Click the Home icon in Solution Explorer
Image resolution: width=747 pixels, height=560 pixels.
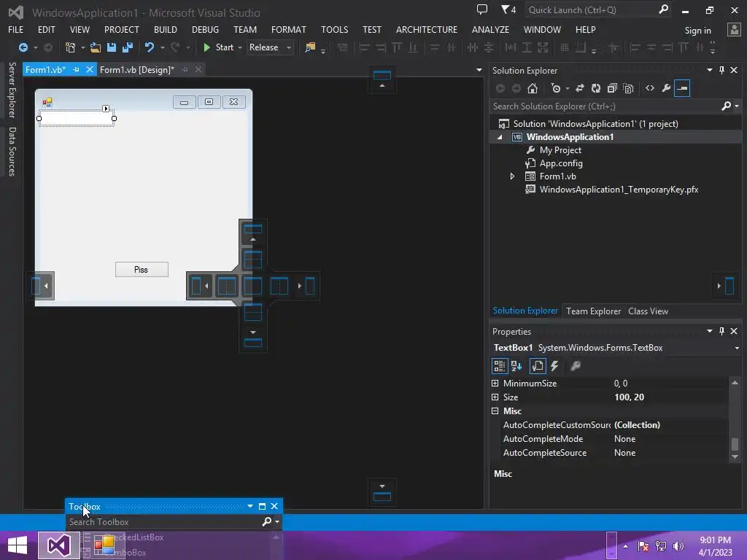(533, 88)
